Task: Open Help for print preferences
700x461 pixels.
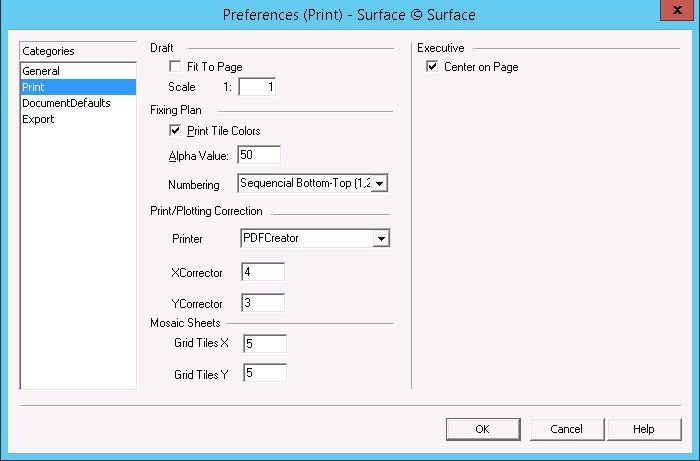Action: tap(643, 429)
